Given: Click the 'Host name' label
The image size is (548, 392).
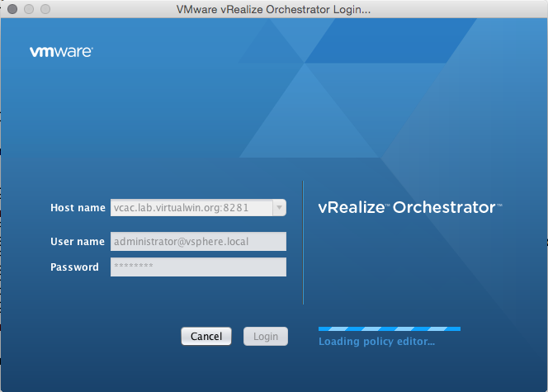Looking at the screenshot, I should point(78,207).
